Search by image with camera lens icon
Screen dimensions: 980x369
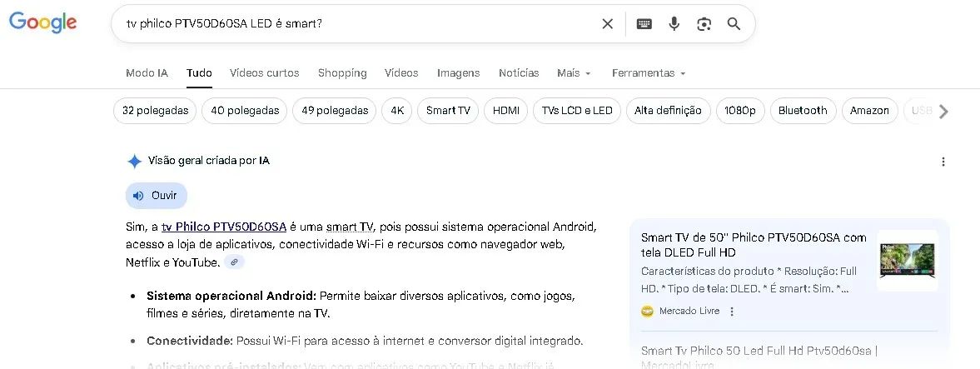pyautogui.click(x=704, y=24)
